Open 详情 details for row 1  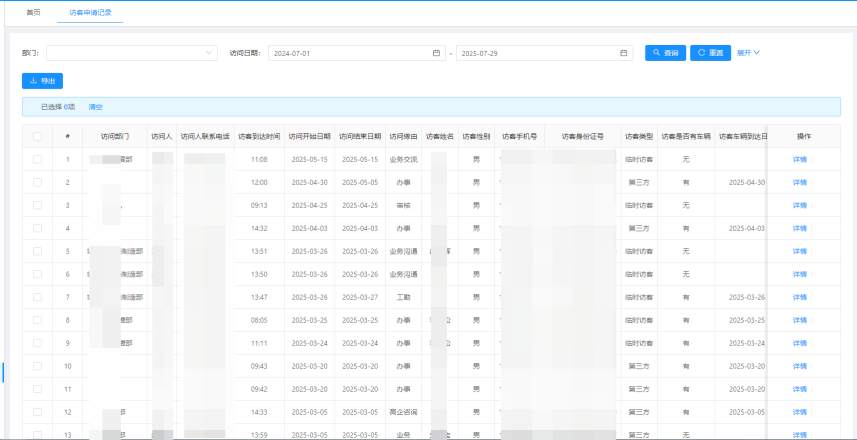(x=800, y=160)
